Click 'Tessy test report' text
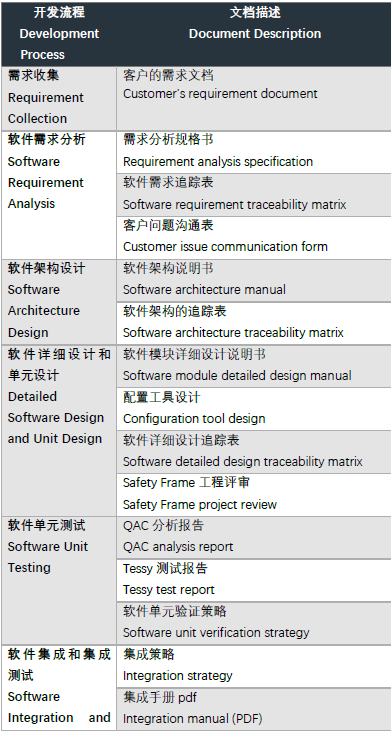Screen dimensions: 391x734 pyautogui.click(x=169, y=590)
